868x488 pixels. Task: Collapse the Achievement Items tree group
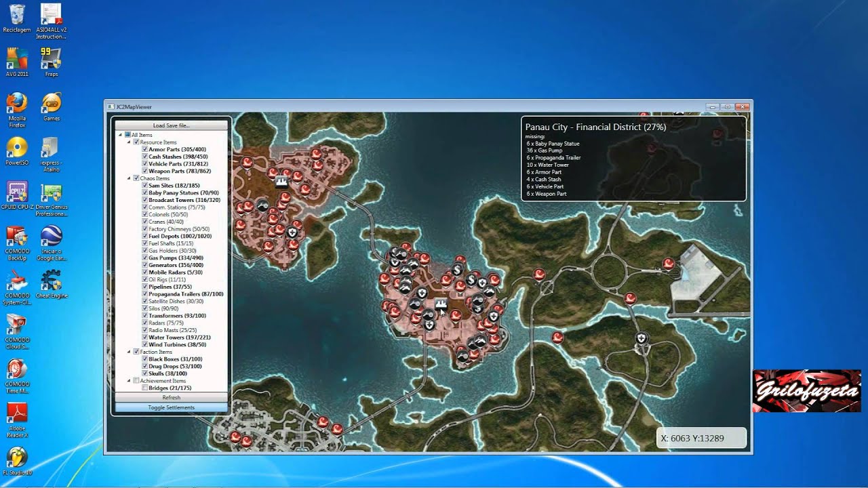coord(129,381)
